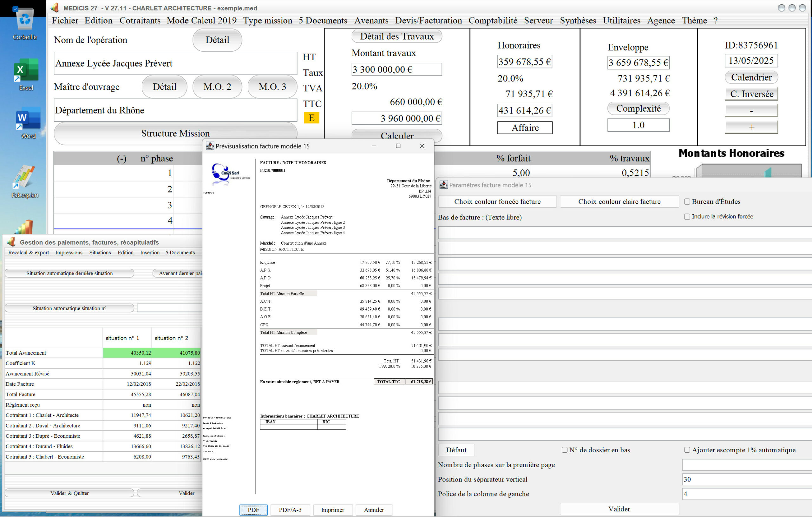Screen dimensions: 812x517
Task: Click first Bas de facture text line
Action: click(x=625, y=233)
